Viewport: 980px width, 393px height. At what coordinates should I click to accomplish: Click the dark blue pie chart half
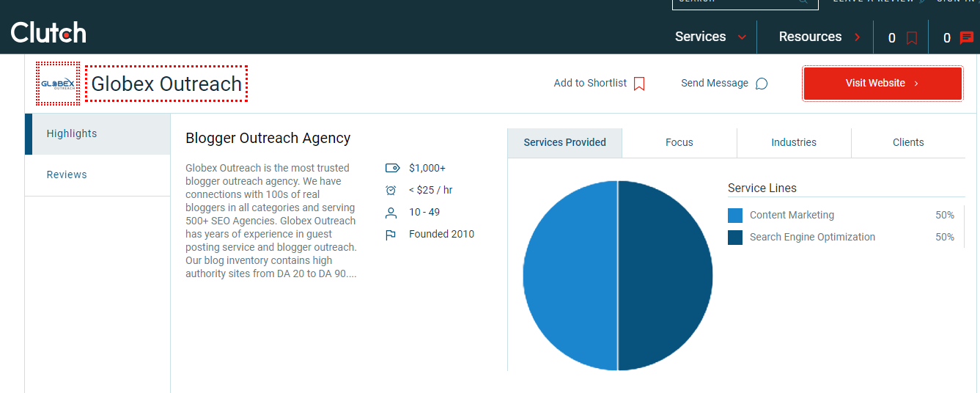[666, 276]
